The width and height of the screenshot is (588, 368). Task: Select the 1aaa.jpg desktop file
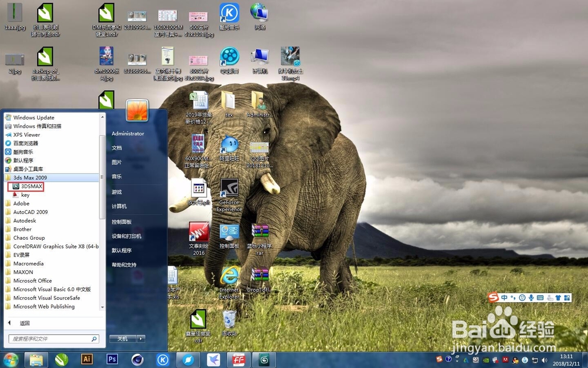(15, 17)
